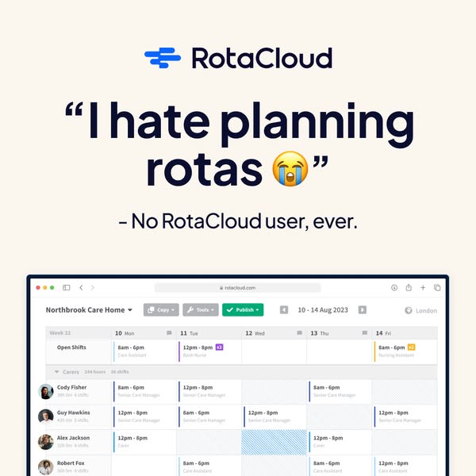Select Guy Hawkins' Monday 12pm - 8pm shift
Screen dimensions: 476x476
144,416
